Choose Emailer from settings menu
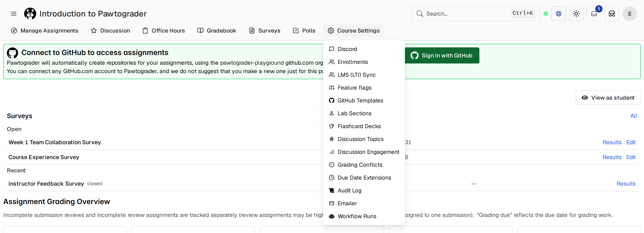 364,203
